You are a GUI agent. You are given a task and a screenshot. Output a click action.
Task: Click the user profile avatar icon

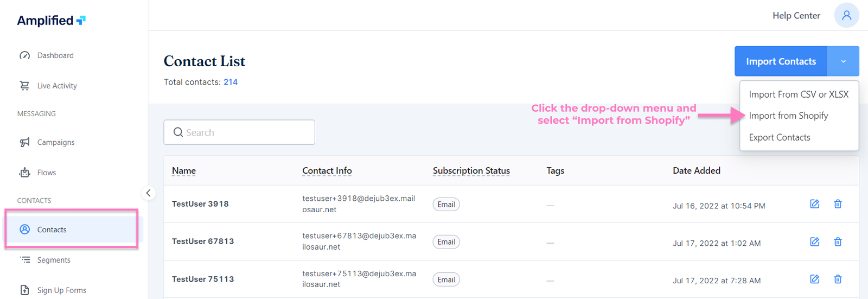tap(846, 15)
